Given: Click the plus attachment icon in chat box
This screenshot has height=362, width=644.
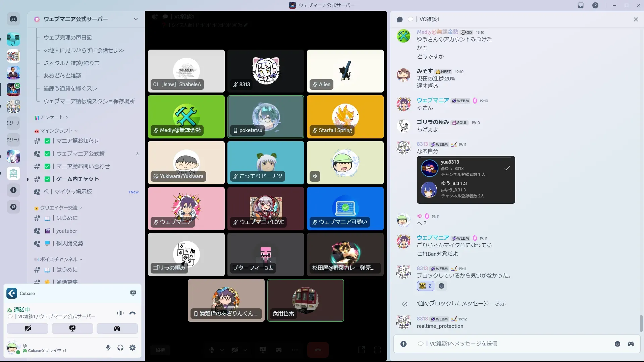Looking at the screenshot, I should tap(404, 344).
